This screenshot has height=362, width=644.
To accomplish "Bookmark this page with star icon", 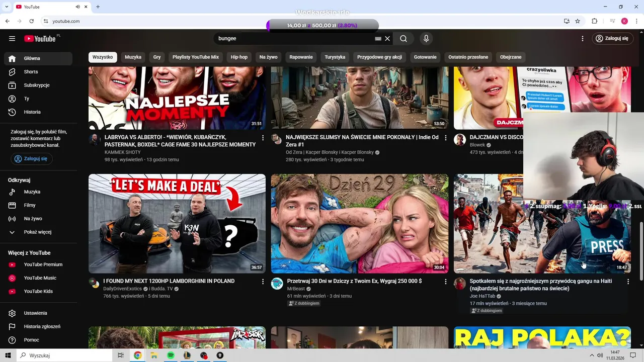I will click(578, 21).
